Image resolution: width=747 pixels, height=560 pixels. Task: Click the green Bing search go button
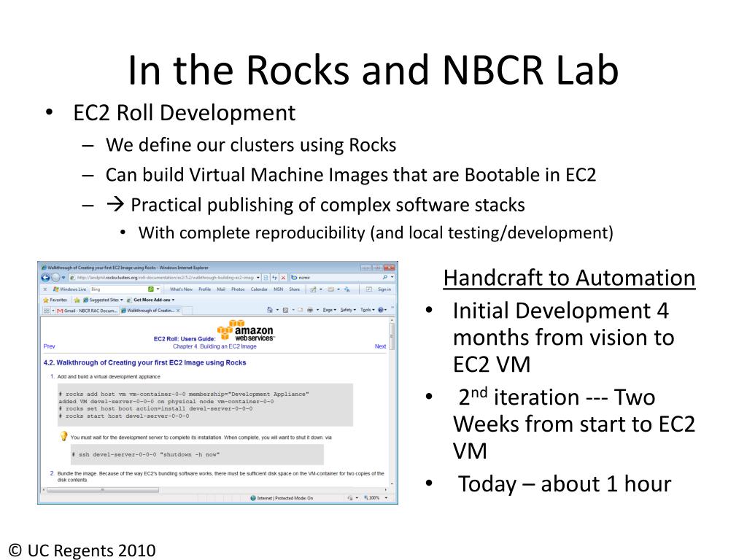point(150,289)
